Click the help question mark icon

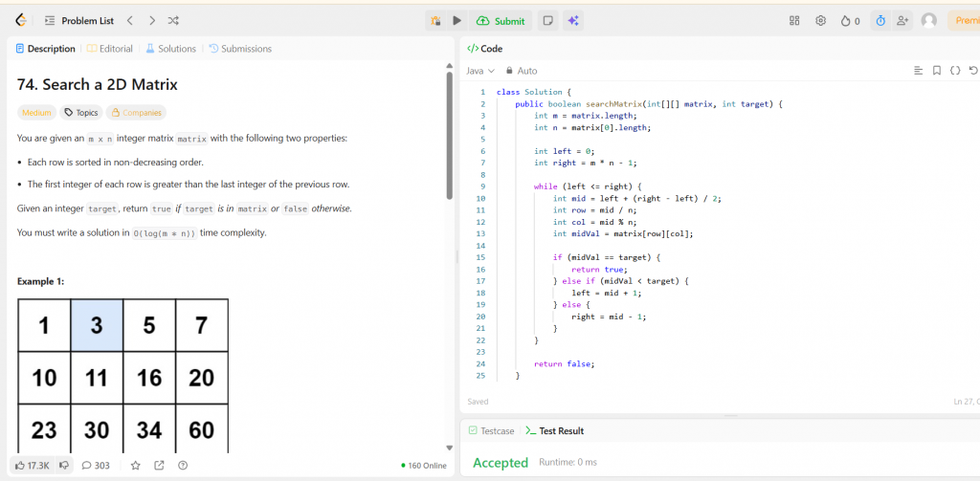[183, 466]
